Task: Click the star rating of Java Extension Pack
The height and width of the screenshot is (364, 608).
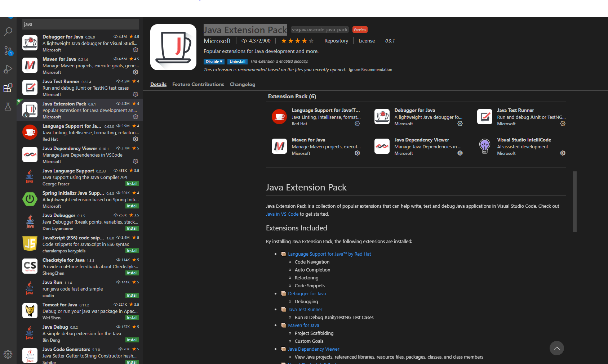Action: pos(297,41)
